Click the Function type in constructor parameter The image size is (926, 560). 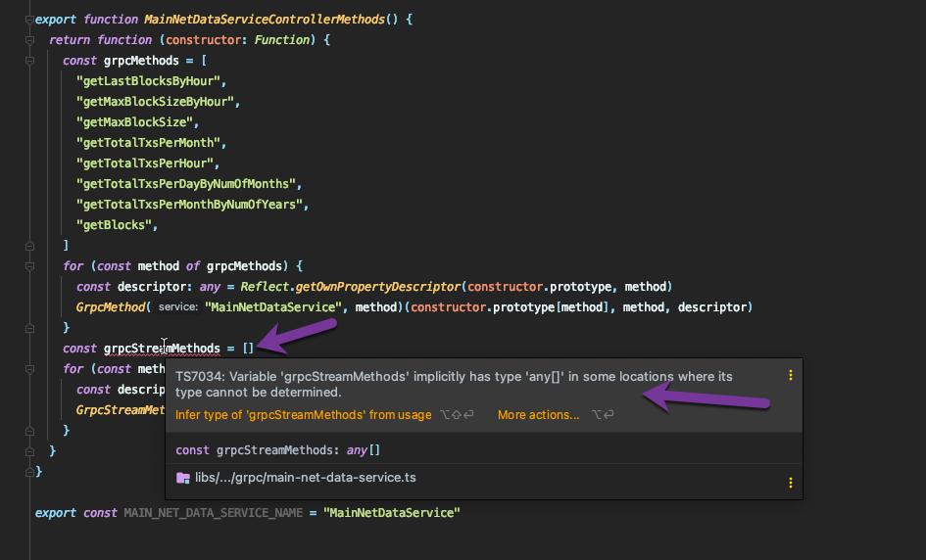[281, 40]
